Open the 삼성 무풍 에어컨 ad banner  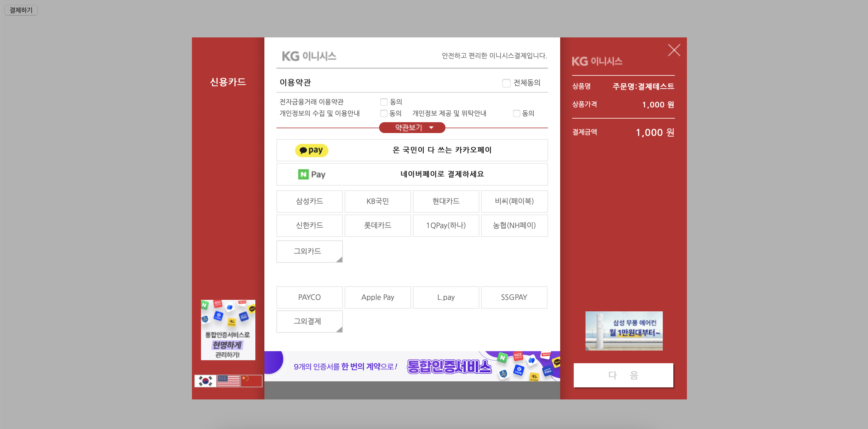(x=624, y=331)
